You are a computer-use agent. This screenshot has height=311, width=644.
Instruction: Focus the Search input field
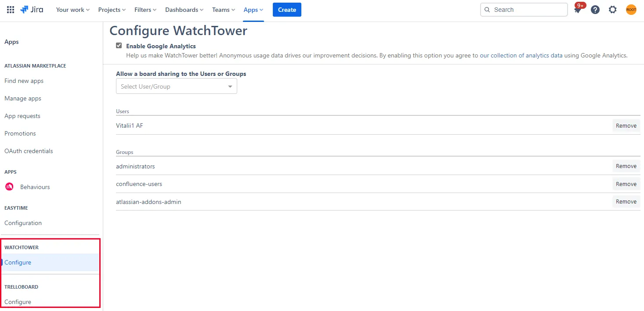(524, 10)
